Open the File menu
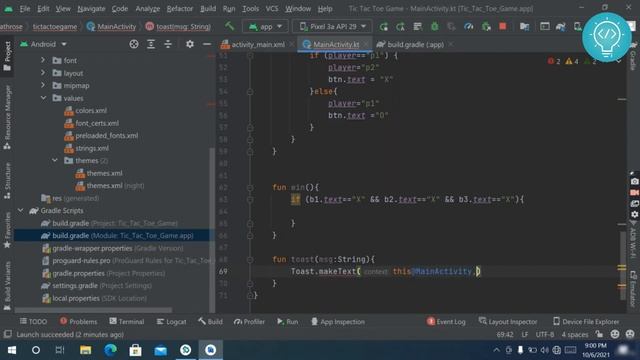This screenshot has height=360, width=640. click(x=24, y=9)
